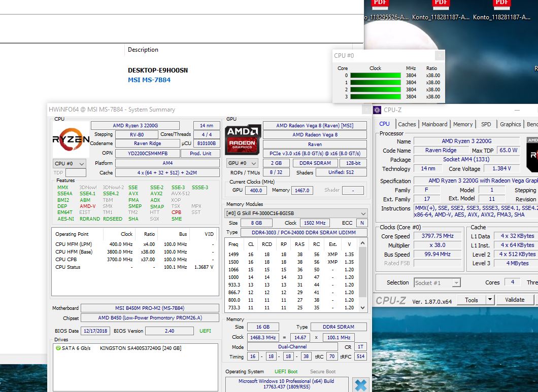538x392 pixels.
Task: Click the Raven Ridge codename field in HWiNFO
Action: click(148, 144)
